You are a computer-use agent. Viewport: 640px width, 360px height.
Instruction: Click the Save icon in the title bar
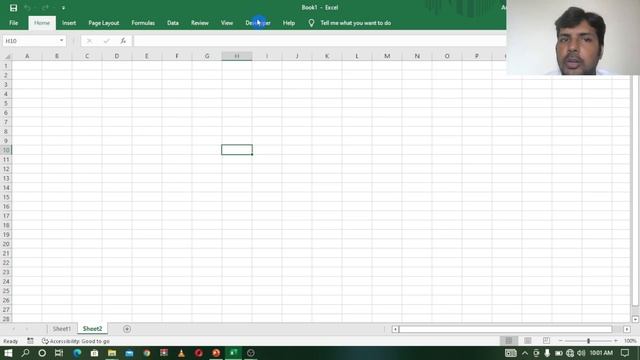[x=13, y=8]
